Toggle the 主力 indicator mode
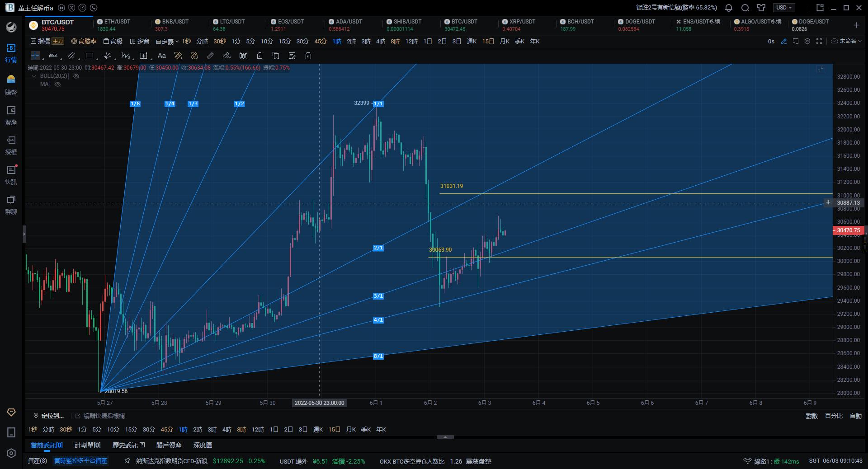The height and width of the screenshot is (469, 868). 57,41
